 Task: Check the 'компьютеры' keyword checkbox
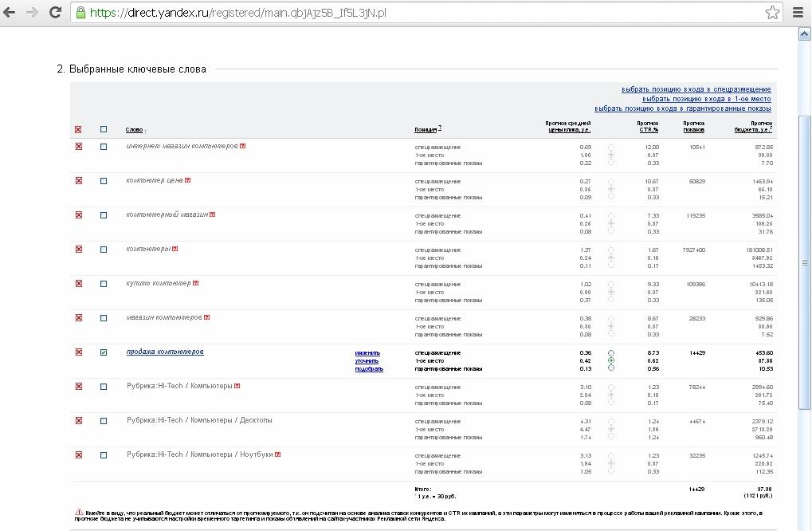point(104,250)
